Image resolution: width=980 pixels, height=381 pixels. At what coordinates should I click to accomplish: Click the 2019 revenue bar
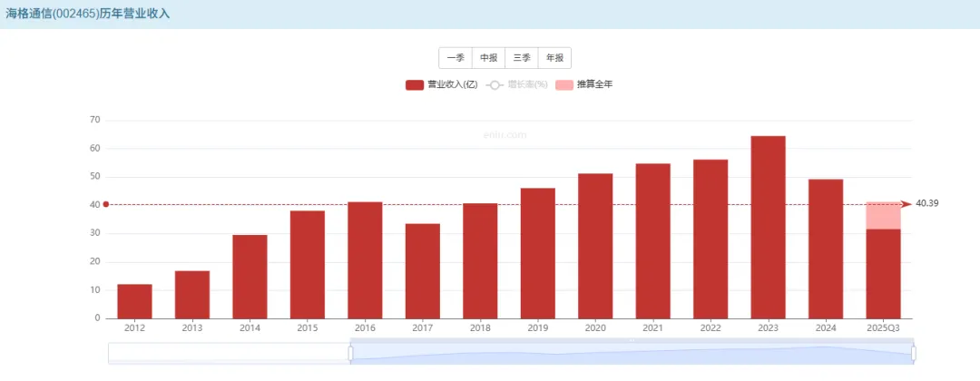tap(537, 254)
